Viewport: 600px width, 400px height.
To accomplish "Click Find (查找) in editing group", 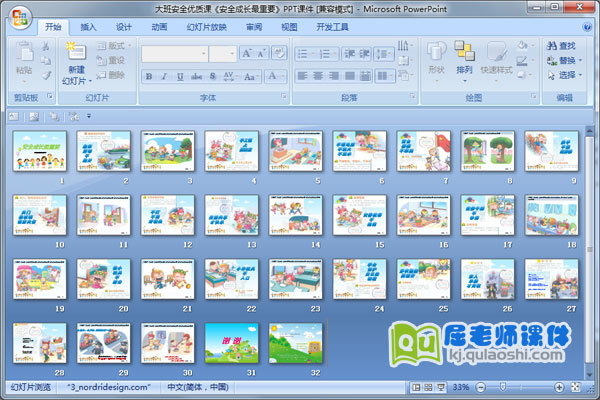I will (x=560, y=45).
